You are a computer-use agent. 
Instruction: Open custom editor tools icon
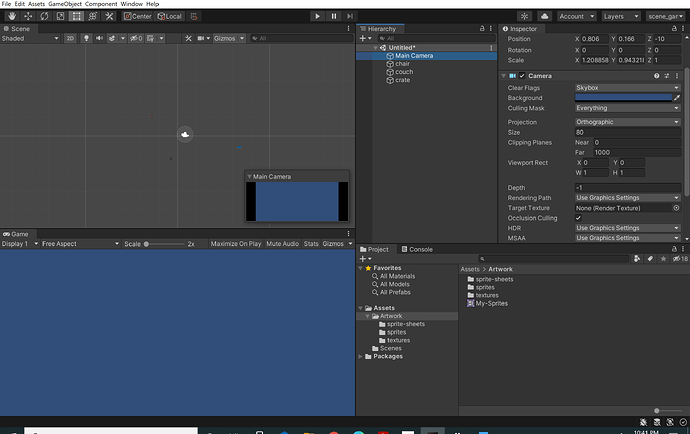point(109,16)
